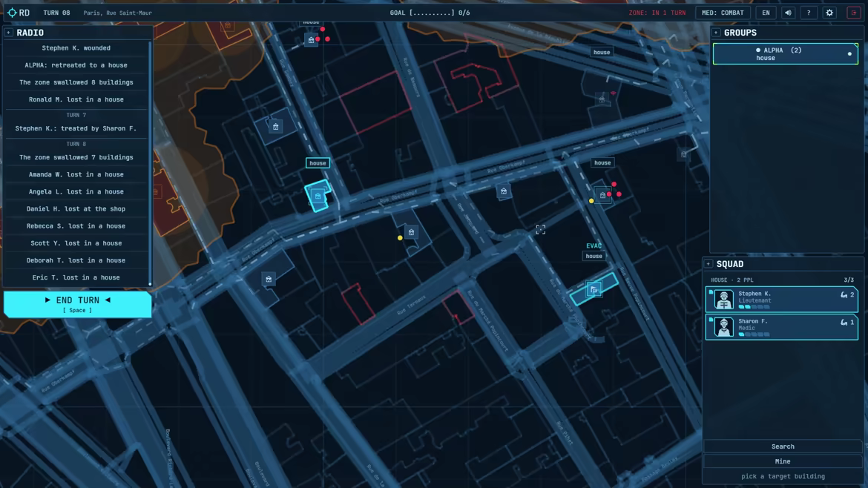Viewport: 868px width, 488px height.
Task: Click the footsteps icon on Stephen K.'s card
Action: (844, 295)
